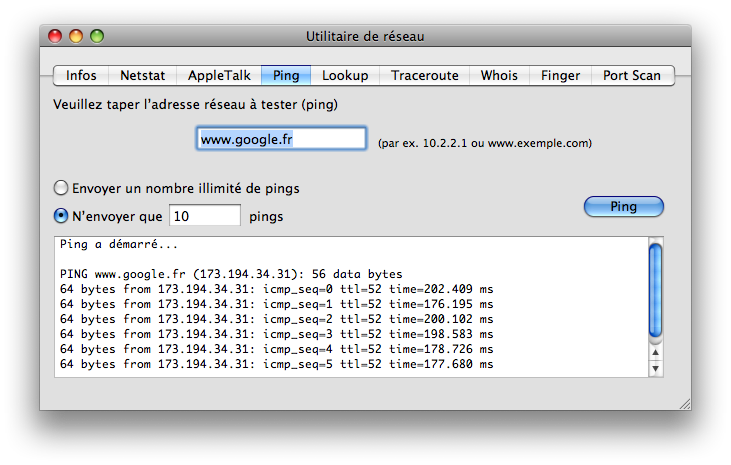The width and height of the screenshot is (731, 465).
Task: Click the red close window button
Action: (x=55, y=36)
